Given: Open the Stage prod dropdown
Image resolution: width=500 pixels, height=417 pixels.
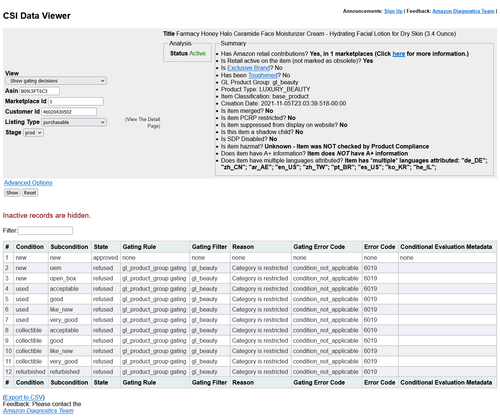Looking at the screenshot, I should [33, 133].
